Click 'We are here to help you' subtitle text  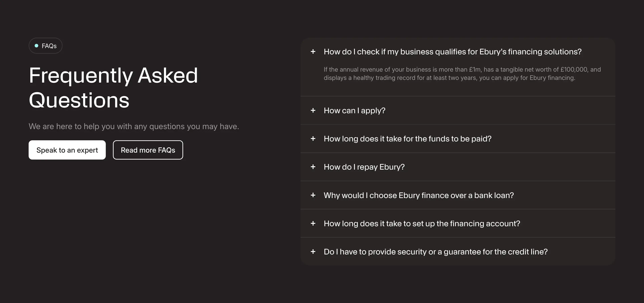[134, 126]
